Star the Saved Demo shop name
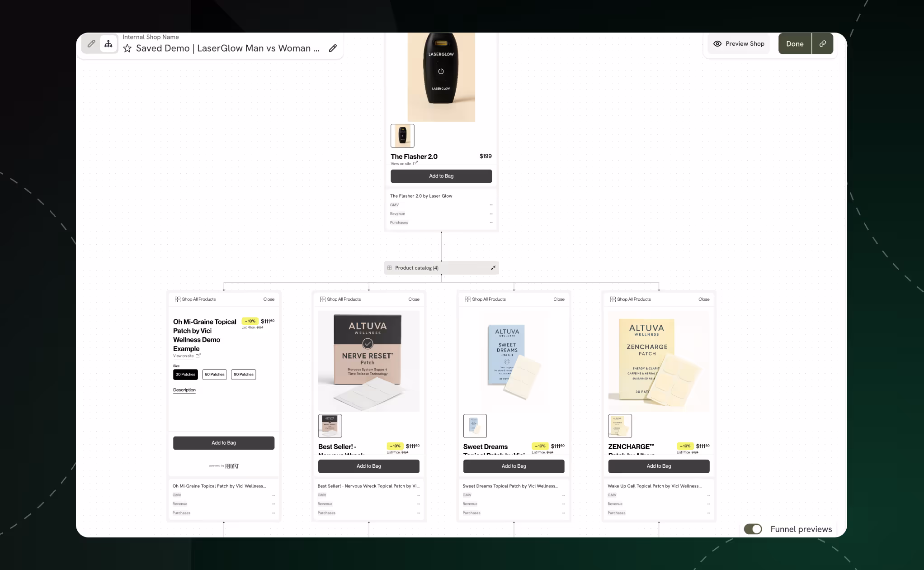The width and height of the screenshot is (924, 570). [x=127, y=48]
